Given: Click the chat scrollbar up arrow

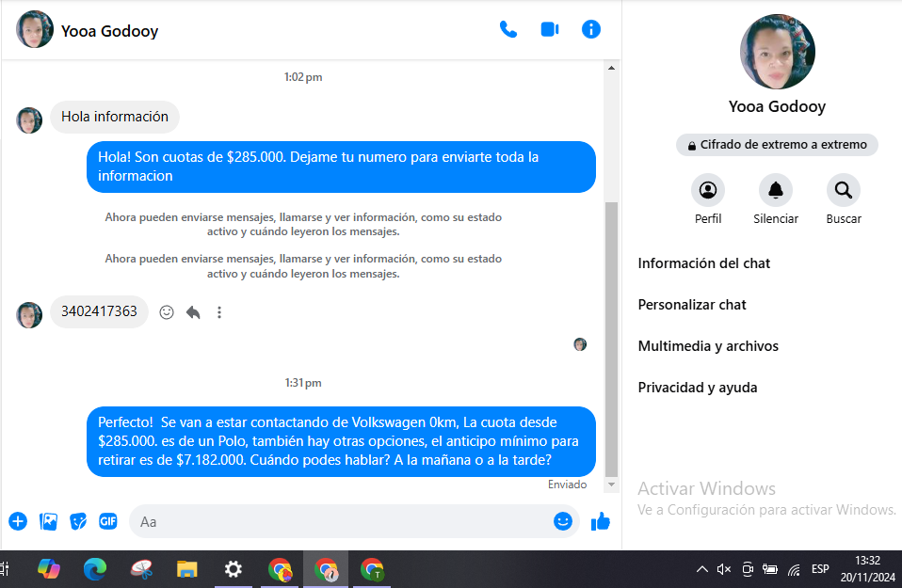Looking at the screenshot, I should 611,68.
